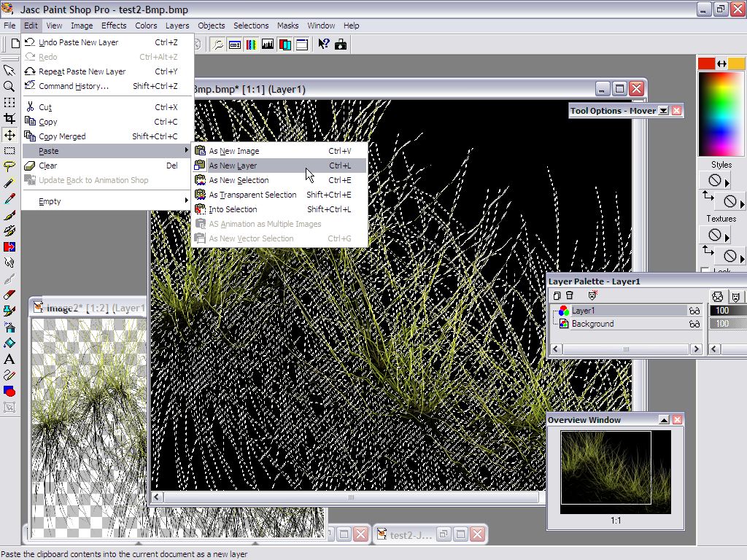This screenshot has height=560, width=747.
Task: Select the Flood Fill tool
Action: coord(9,343)
